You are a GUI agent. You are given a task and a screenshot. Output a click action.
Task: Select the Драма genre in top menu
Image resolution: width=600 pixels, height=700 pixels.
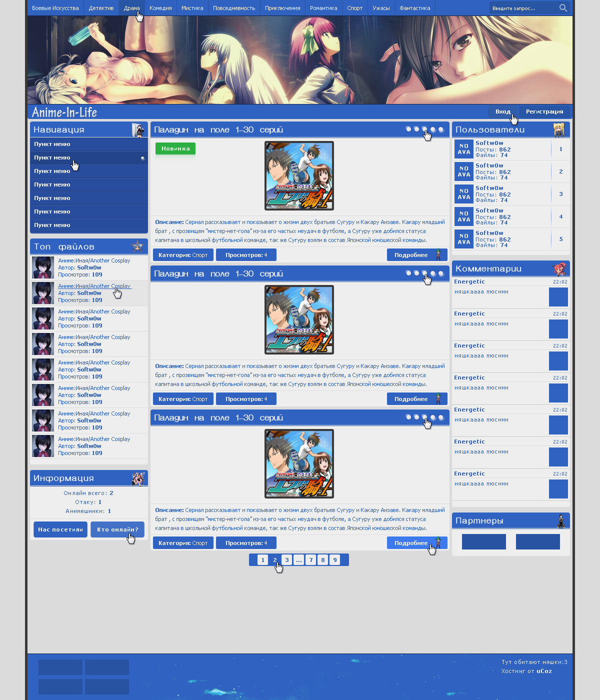[132, 8]
